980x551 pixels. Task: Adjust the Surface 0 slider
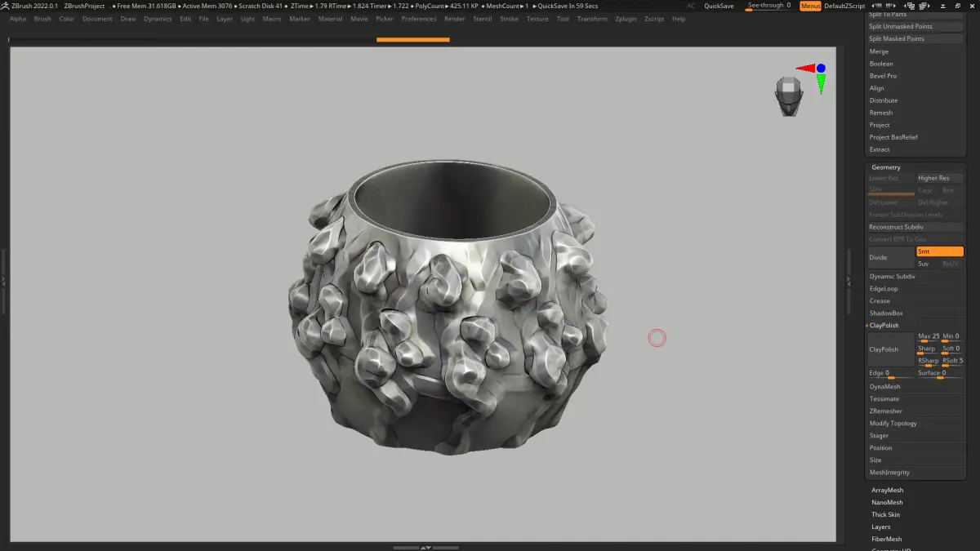tap(939, 374)
